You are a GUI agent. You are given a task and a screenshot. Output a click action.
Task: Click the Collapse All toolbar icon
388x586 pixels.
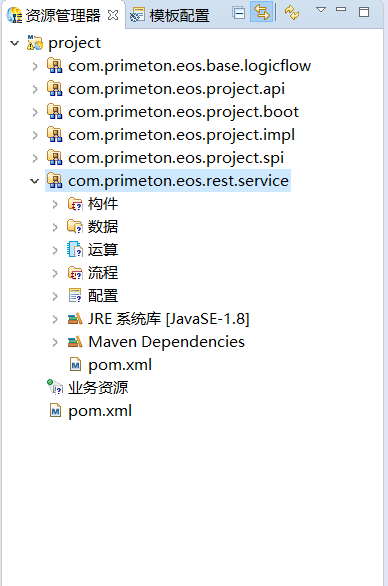238,13
